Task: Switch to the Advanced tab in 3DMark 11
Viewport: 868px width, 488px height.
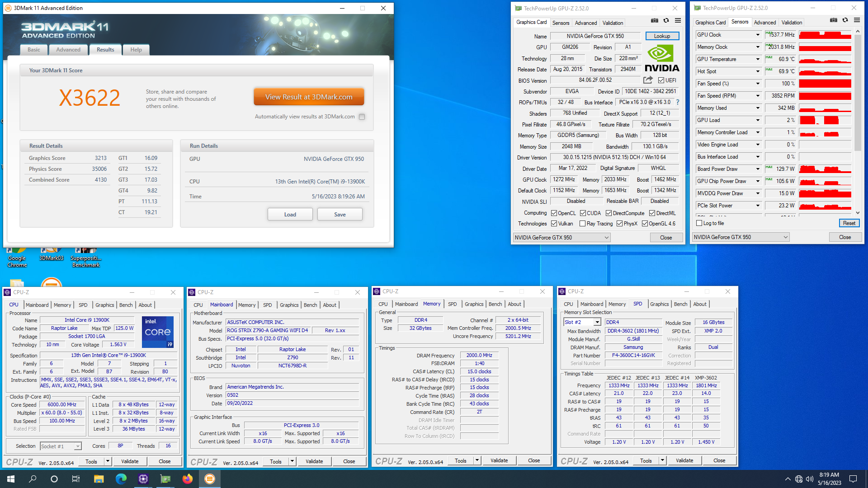Action: click(x=68, y=50)
